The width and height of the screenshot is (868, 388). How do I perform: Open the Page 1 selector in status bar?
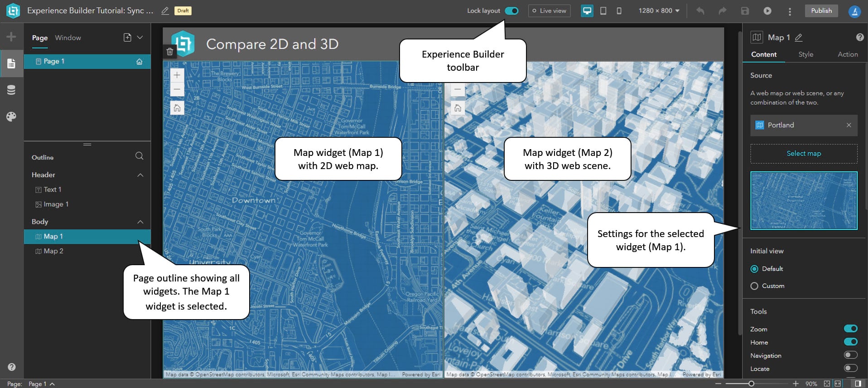(42, 384)
